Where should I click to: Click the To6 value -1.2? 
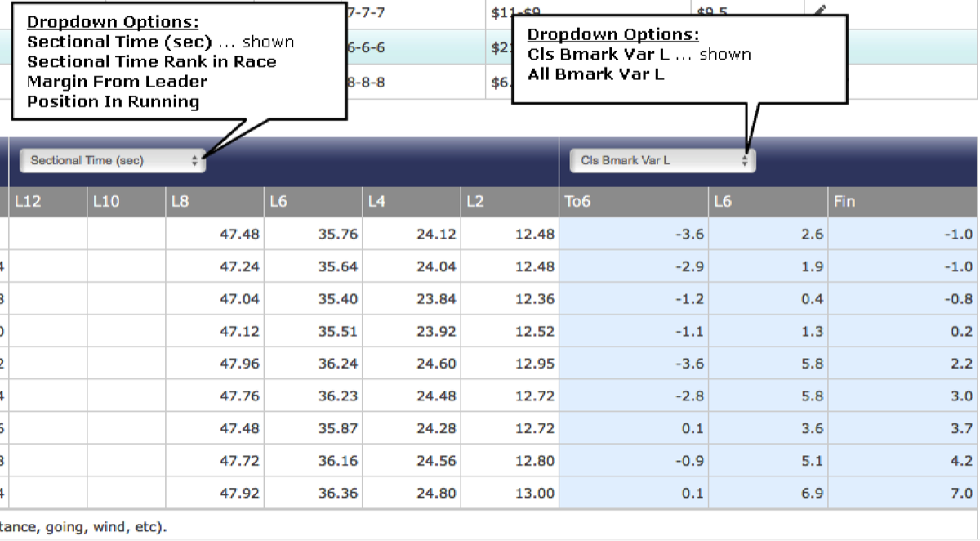pos(633,299)
